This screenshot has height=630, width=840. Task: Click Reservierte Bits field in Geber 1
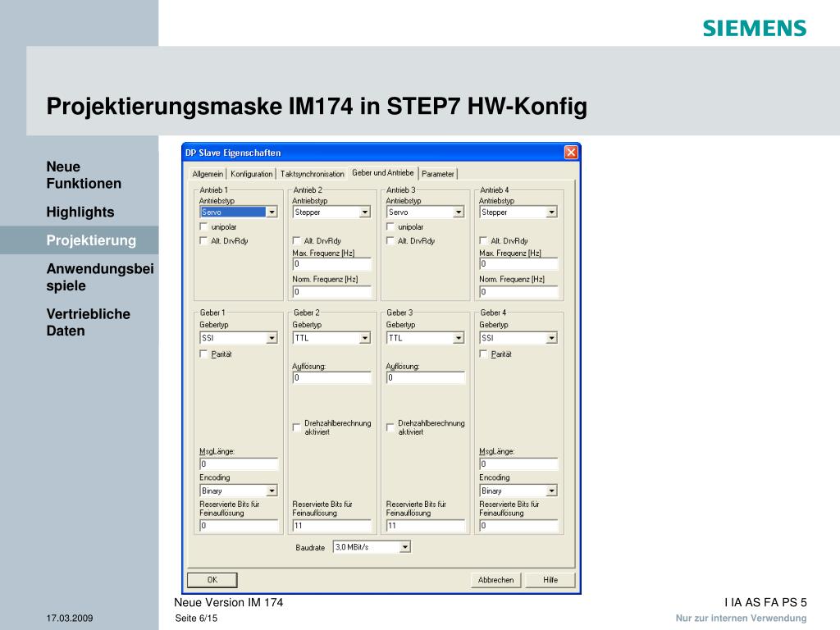click(239, 526)
